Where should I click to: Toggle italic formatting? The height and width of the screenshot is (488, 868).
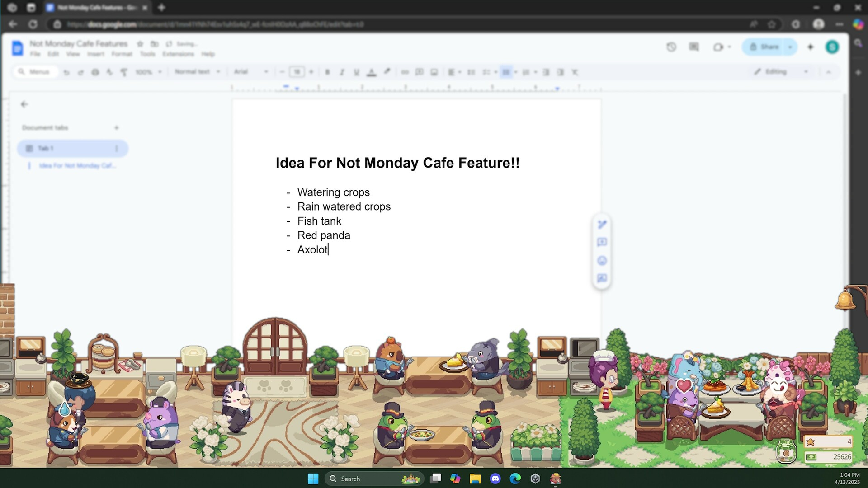click(342, 72)
